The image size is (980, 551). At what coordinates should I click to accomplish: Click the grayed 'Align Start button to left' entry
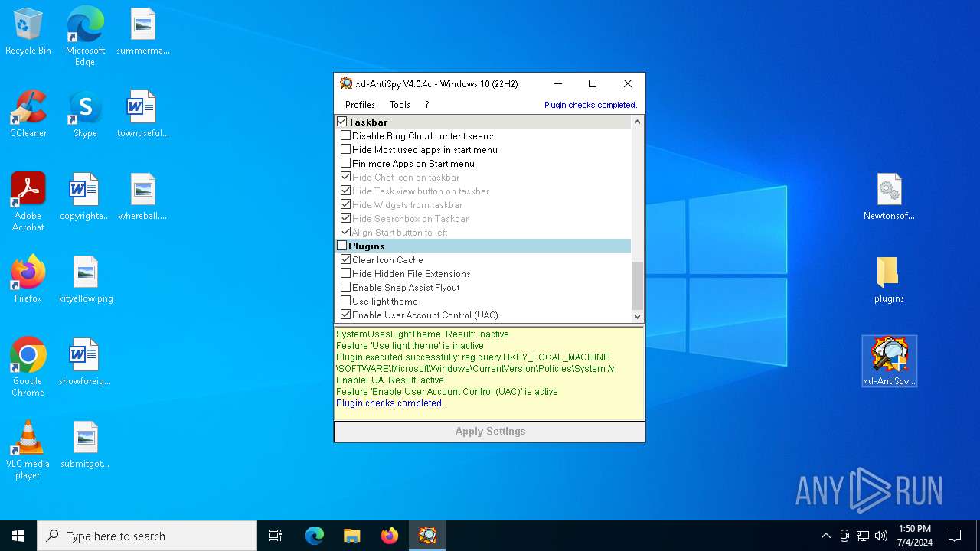(400, 232)
